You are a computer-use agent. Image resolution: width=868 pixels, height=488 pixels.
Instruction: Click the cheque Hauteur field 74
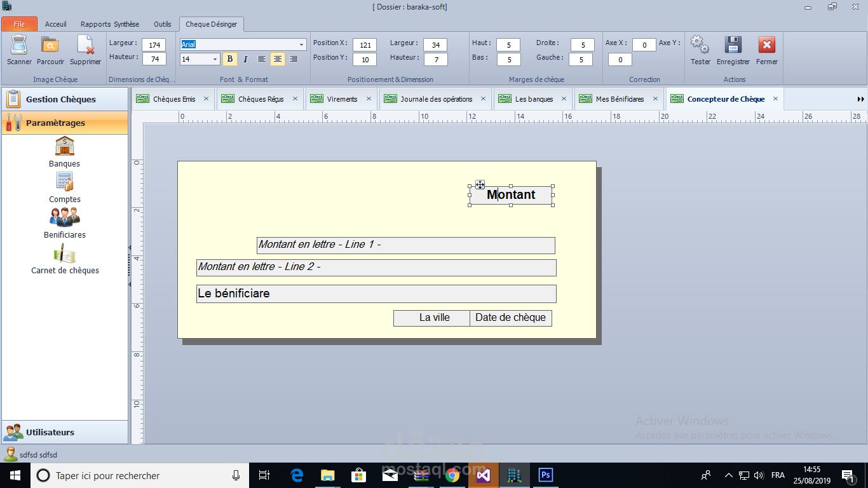point(154,59)
